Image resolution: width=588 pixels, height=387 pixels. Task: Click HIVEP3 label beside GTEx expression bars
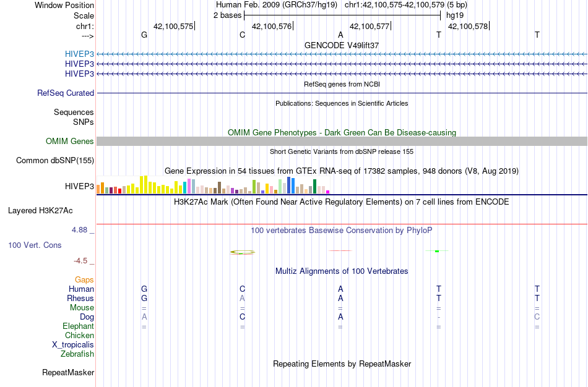(79, 186)
